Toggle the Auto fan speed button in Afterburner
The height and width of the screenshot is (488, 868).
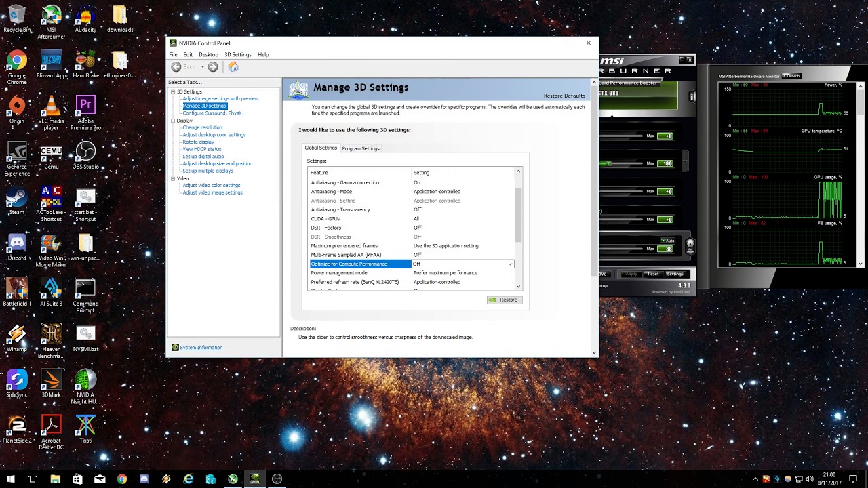pos(668,241)
